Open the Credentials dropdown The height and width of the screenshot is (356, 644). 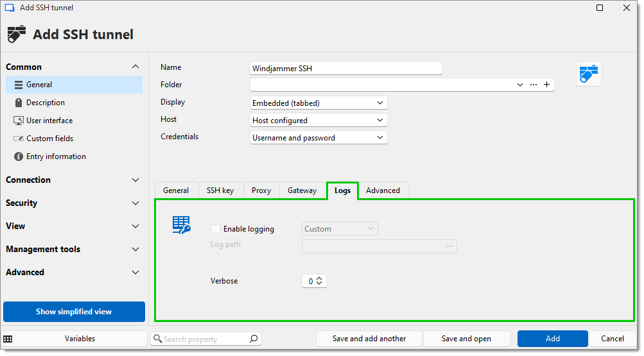coord(318,137)
